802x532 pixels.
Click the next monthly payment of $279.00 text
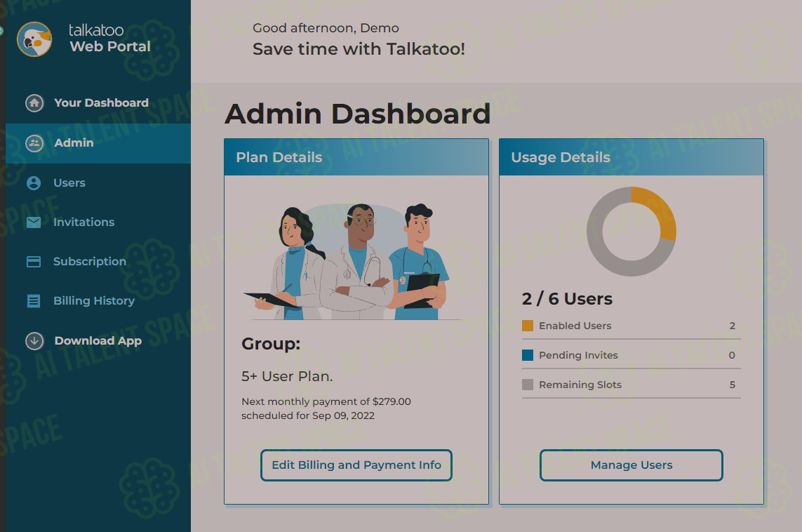pyautogui.click(x=326, y=408)
